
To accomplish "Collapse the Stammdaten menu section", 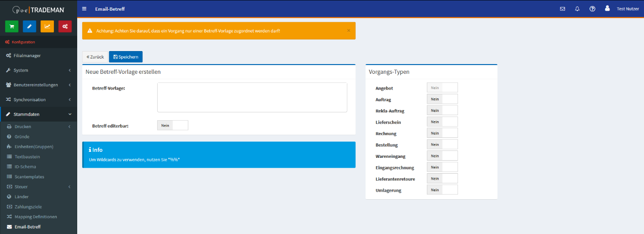I will click(x=38, y=114).
